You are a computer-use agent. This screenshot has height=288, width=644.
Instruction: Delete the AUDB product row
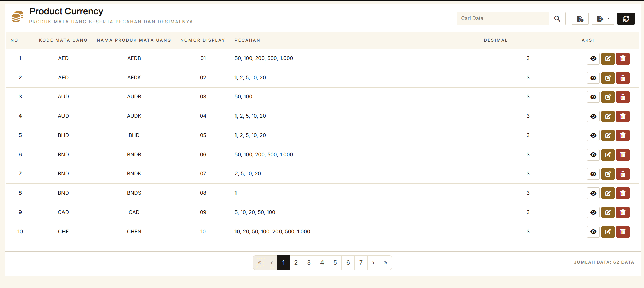pyautogui.click(x=623, y=97)
